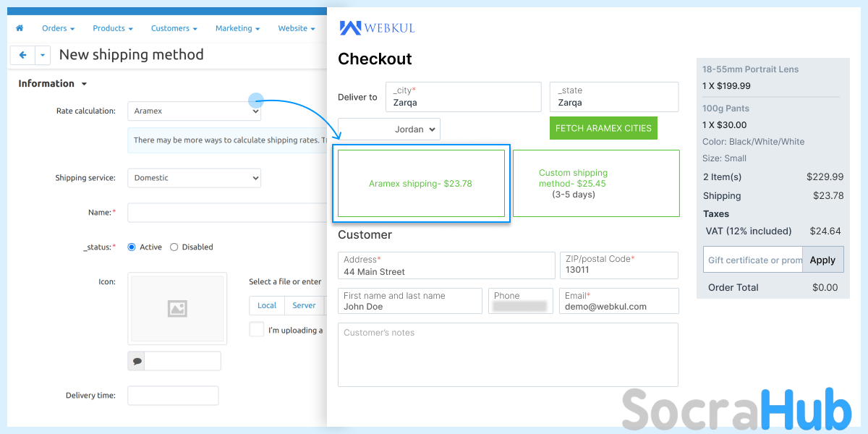Click the Phone field

pos(520,301)
